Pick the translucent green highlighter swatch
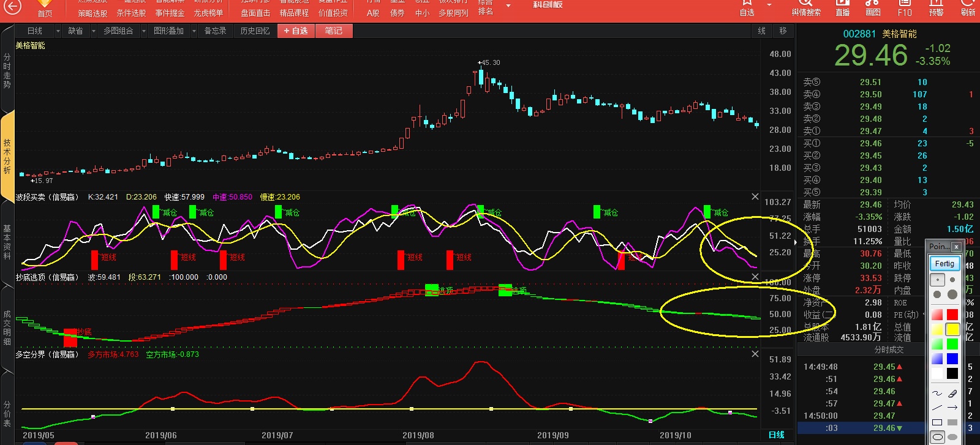 coord(937,344)
